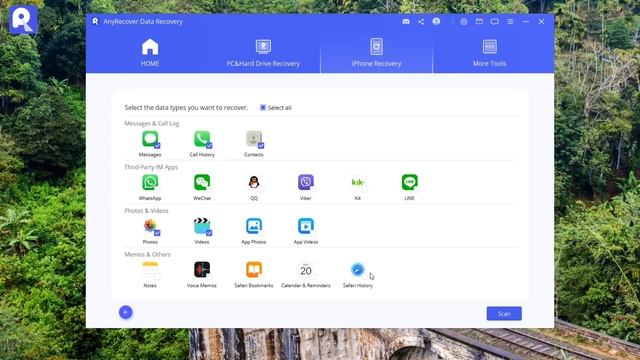Select the LINE icon
The width and height of the screenshot is (640, 360).
point(409,182)
